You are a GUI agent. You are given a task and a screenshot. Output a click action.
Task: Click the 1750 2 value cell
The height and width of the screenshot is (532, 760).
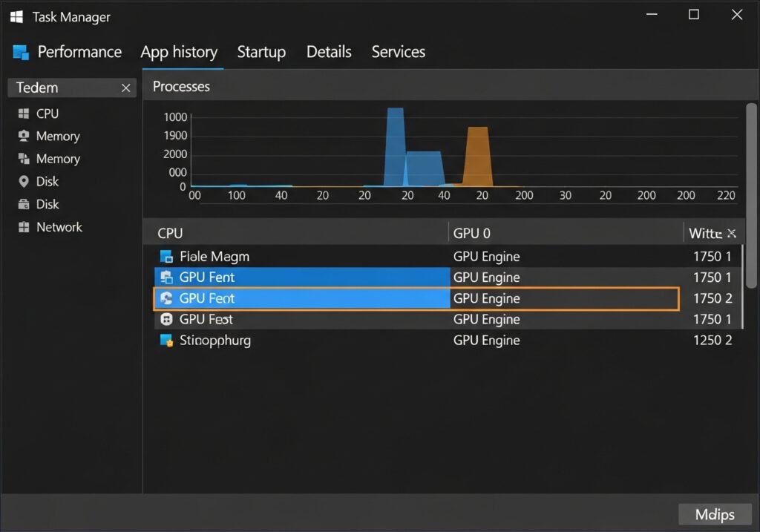pyautogui.click(x=712, y=298)
